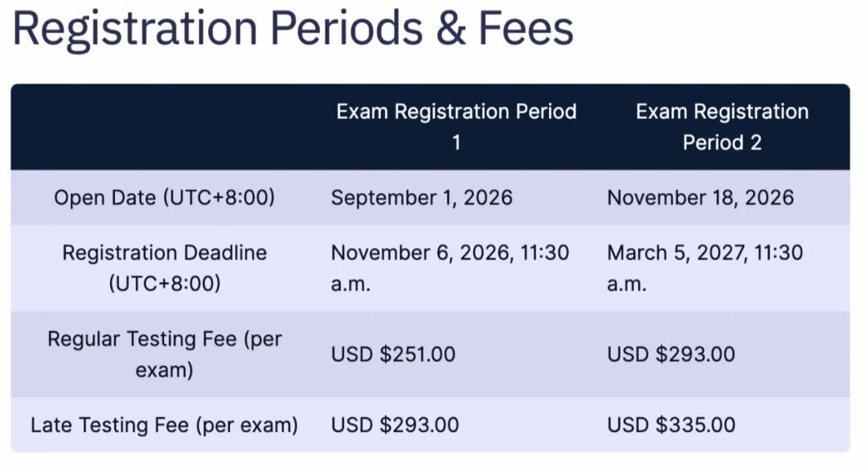Click the Period 1 late fee USD $293.00

pyautogui.click(x=395, y=425)
